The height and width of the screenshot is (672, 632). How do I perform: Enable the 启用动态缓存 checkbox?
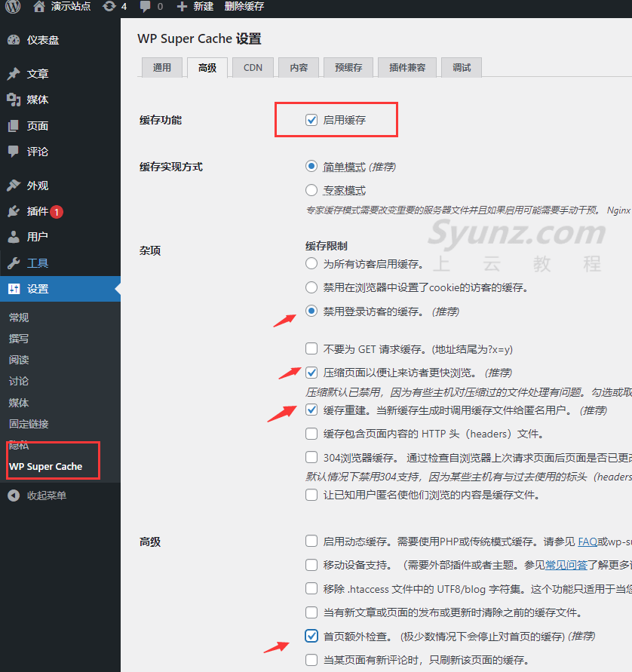(x=311, y=542)
